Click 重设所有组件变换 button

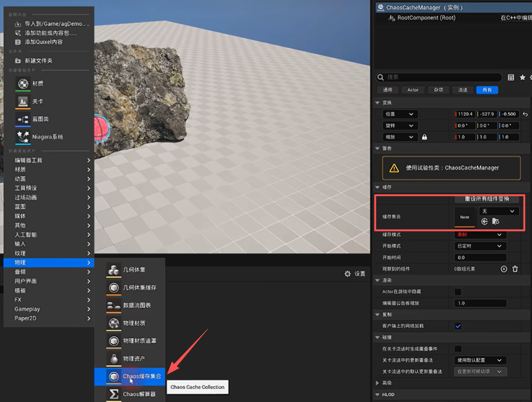pos(486,199)
